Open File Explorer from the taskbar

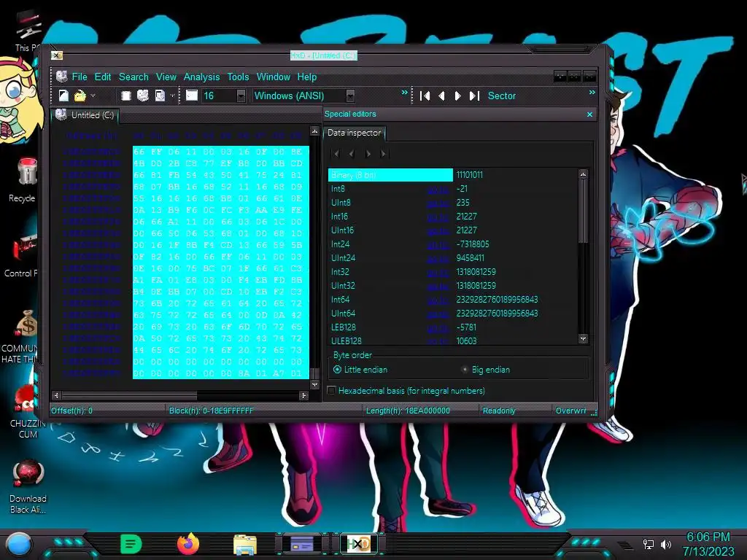[245, 545]
